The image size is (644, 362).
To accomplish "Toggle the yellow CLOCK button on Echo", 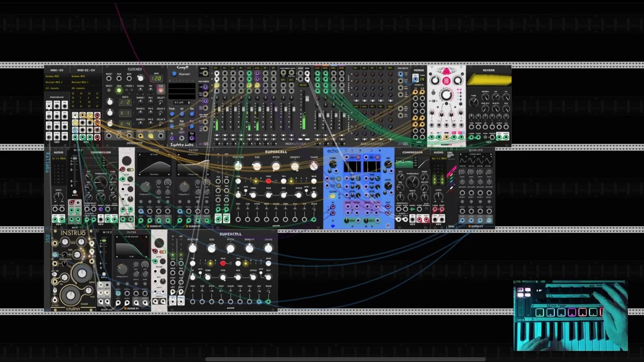I will coord(333,196).
